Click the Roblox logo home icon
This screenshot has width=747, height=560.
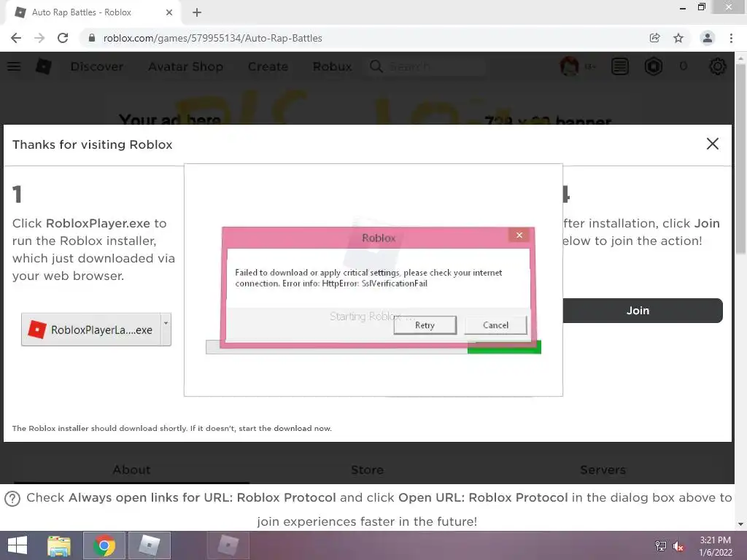point(43,66)
